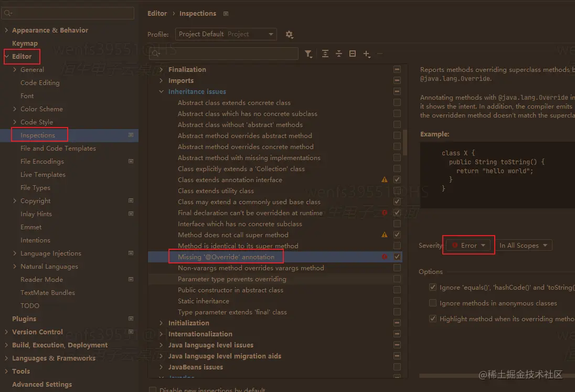Open Advanced Settings page
This screenshot has width=575, height=392.
click(42, 384)
